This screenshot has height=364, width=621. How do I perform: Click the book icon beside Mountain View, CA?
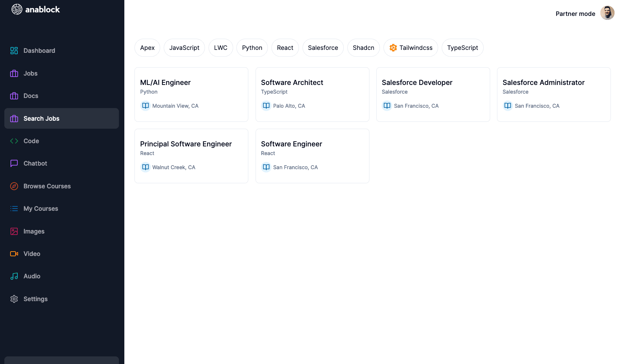(145, 106)
